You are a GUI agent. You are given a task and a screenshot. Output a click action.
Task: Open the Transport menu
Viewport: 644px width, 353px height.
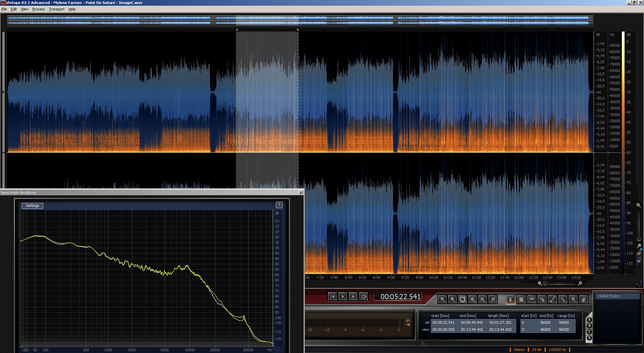point(56,9)
